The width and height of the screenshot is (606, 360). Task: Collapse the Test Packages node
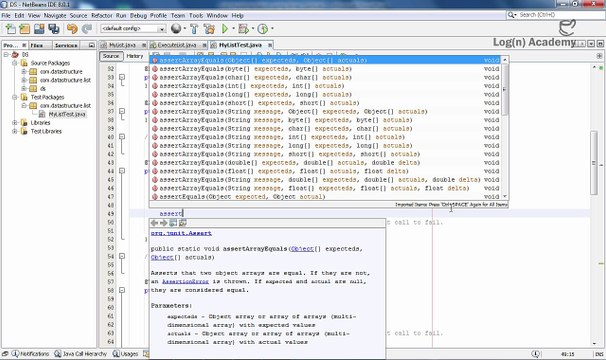click(15, 97)
